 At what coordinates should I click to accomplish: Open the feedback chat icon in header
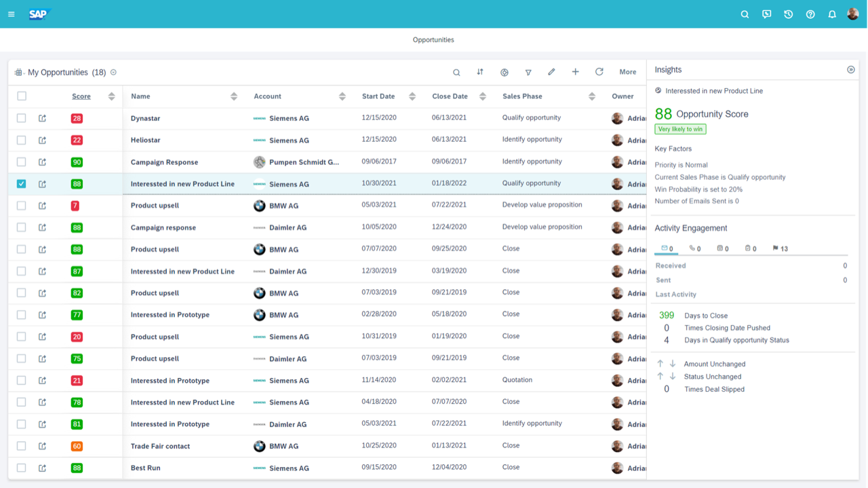766,14
